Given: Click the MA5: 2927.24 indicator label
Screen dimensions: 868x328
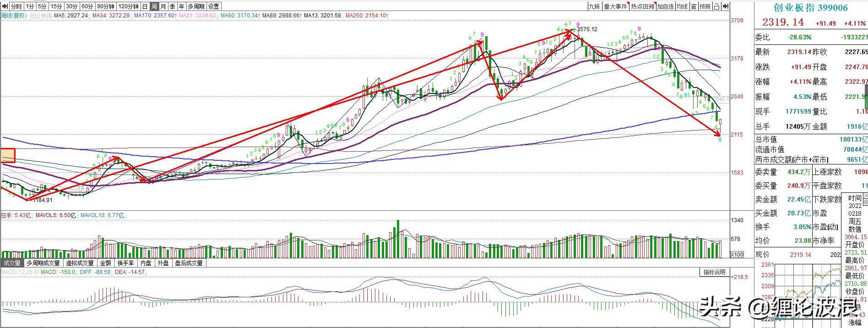Looking at the screenshot, I should click(x=71, y=16).
